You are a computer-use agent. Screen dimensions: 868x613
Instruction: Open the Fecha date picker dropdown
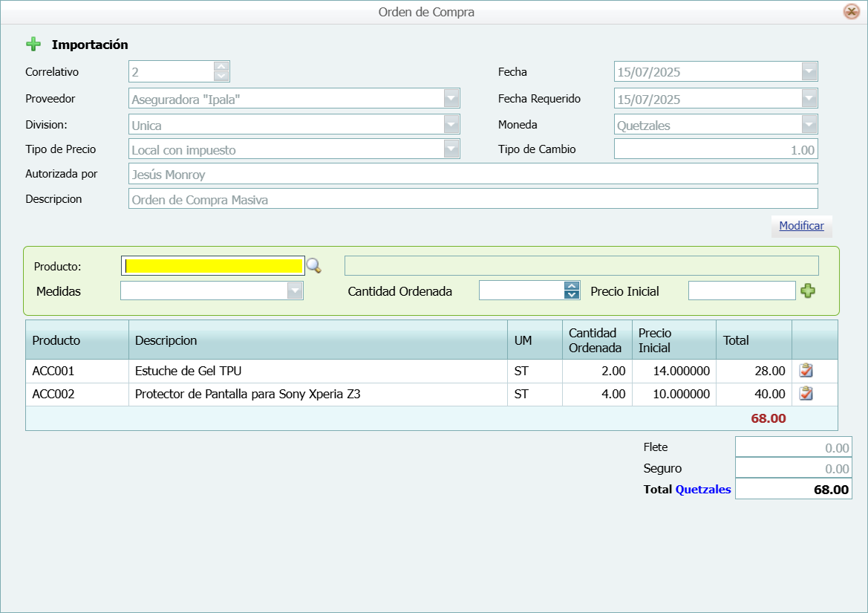click(809, 72)
